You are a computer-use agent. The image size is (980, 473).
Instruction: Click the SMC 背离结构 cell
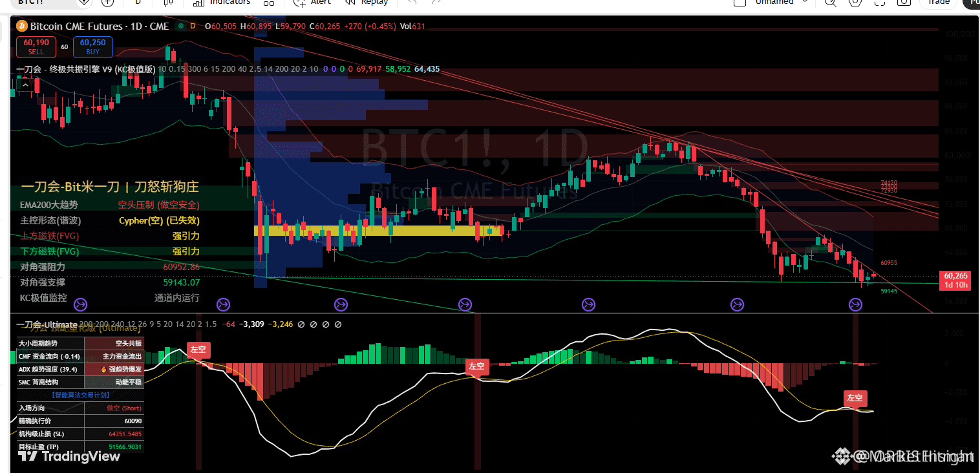[x=49, y=382]
